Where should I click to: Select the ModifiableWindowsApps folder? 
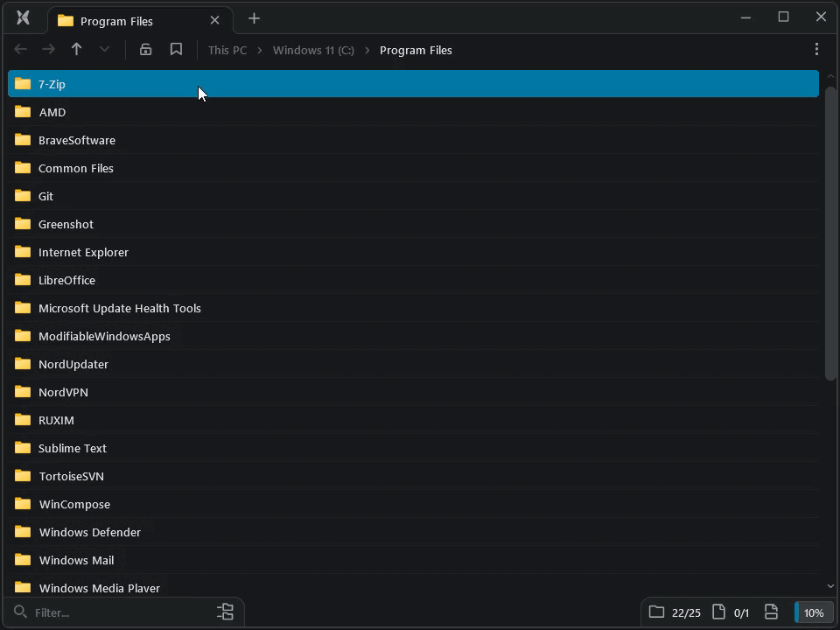pyautogui.click(x=413, y=336)
